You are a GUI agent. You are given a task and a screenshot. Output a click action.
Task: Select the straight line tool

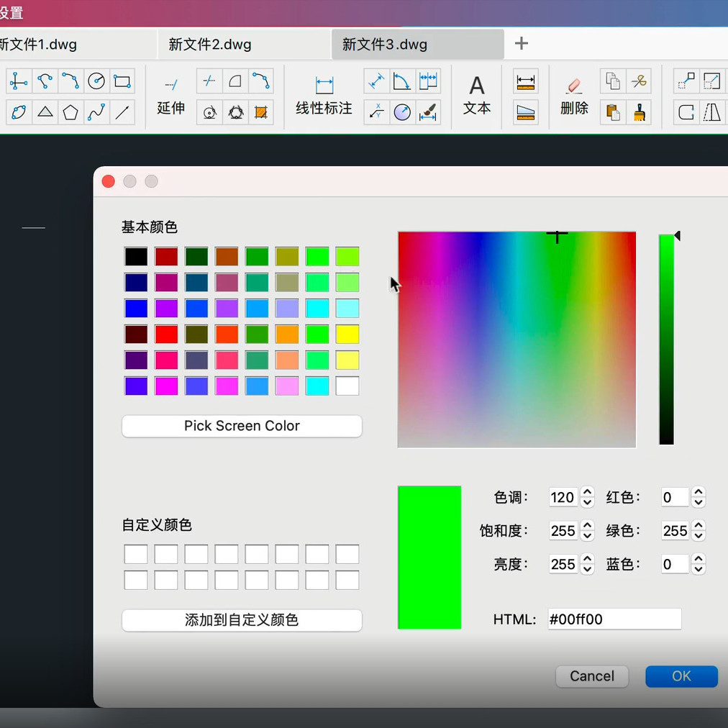click(x=122, y=112)
